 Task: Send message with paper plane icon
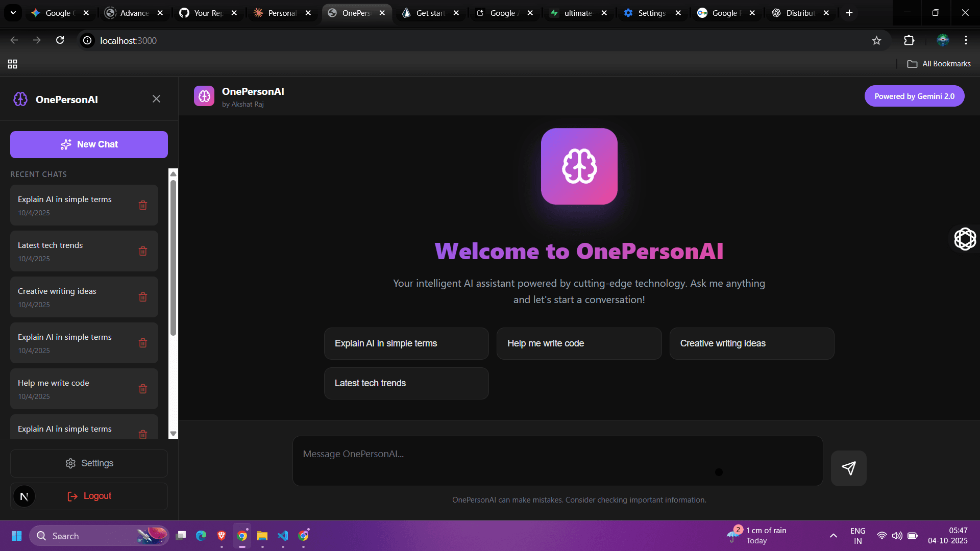click(x=848, y=468)
